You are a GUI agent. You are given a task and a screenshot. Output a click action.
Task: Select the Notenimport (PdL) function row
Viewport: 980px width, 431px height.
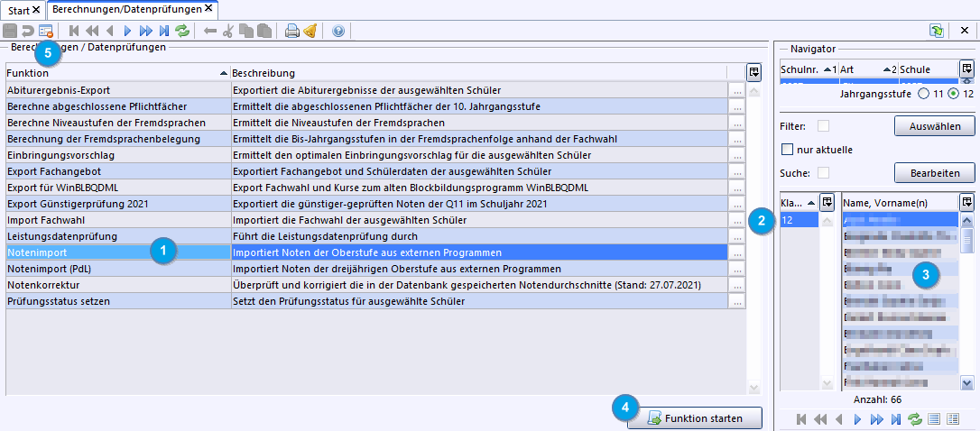[x=367, y=269]
